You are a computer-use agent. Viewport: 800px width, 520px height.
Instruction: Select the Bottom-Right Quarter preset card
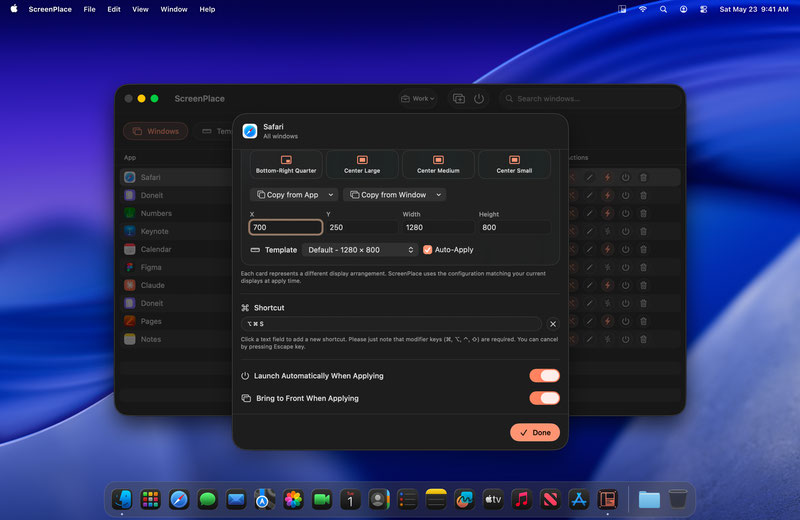[286, 164]
